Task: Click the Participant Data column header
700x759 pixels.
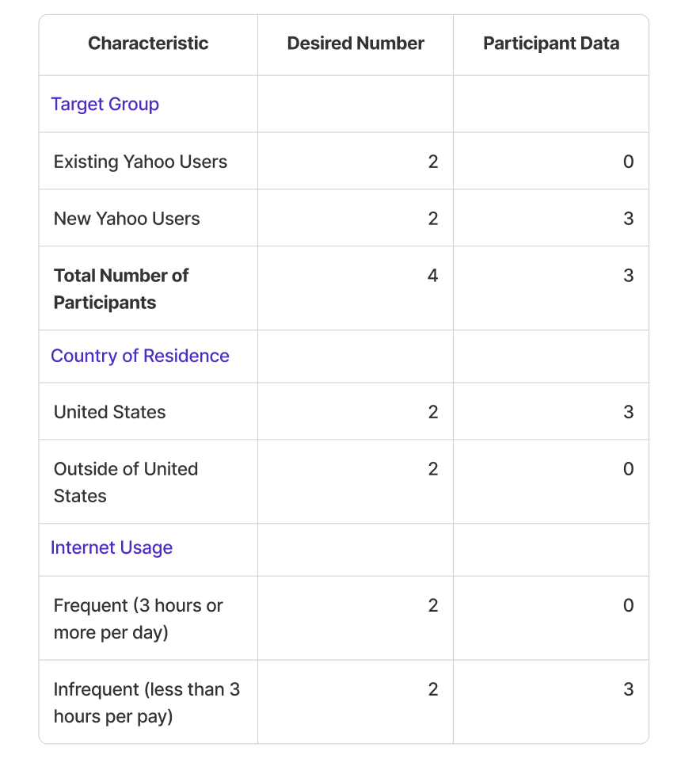Action: (551, 44)
